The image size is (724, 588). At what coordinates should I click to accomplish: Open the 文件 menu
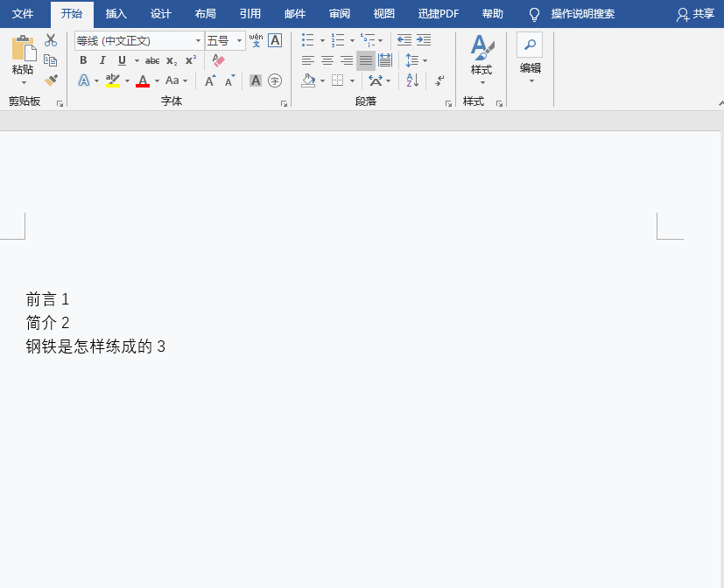coord(24,14)
